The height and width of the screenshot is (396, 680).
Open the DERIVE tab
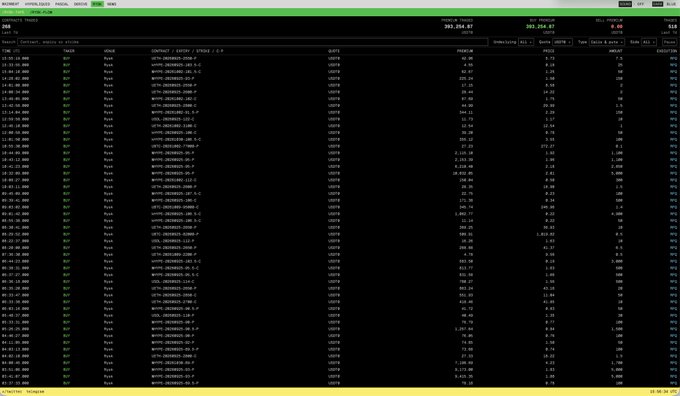tap(81, 4)
